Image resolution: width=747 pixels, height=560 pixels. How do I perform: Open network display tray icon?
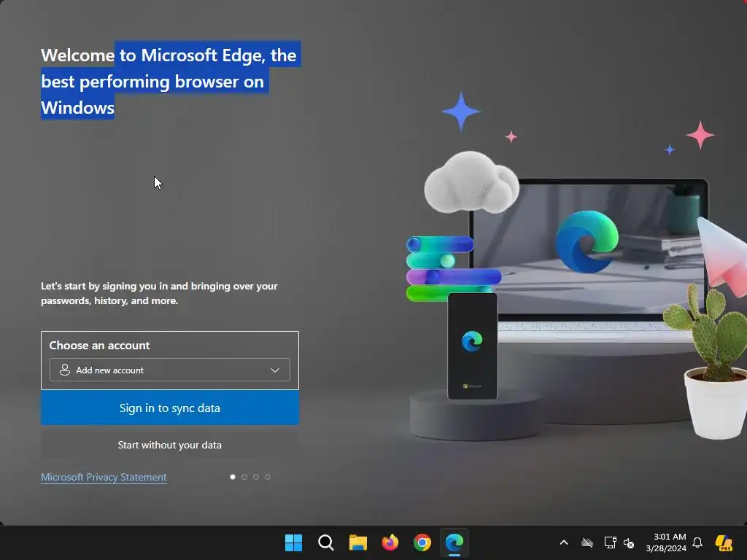(611, 542)
